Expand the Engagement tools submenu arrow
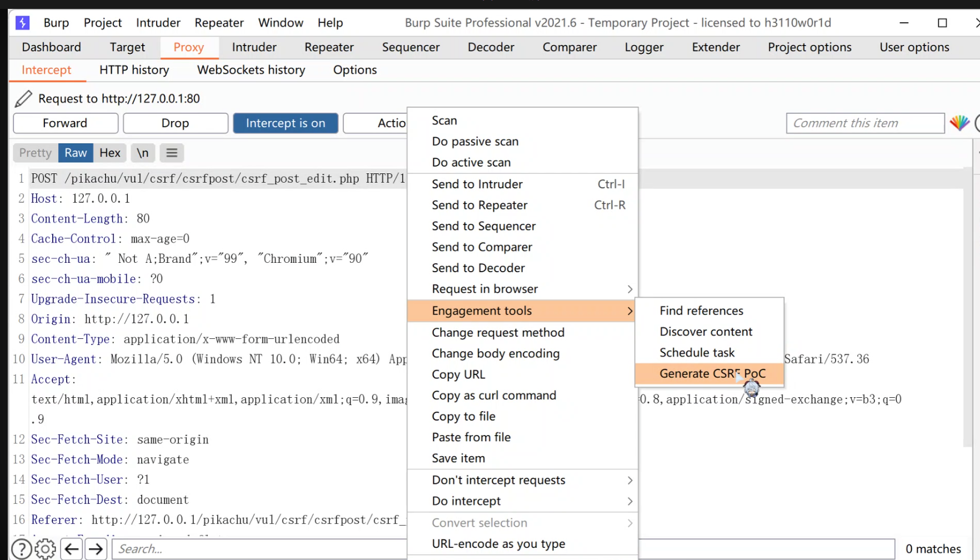 tap(629, 311)
